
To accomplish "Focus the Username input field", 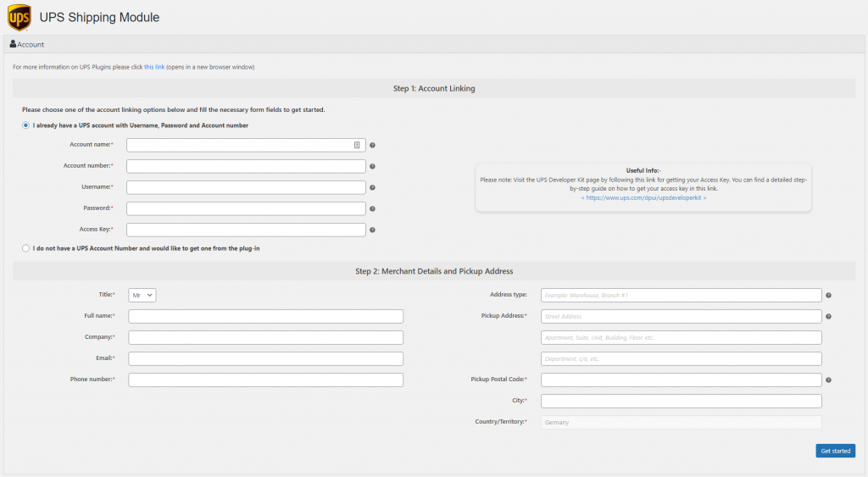I will click(246, 187).
